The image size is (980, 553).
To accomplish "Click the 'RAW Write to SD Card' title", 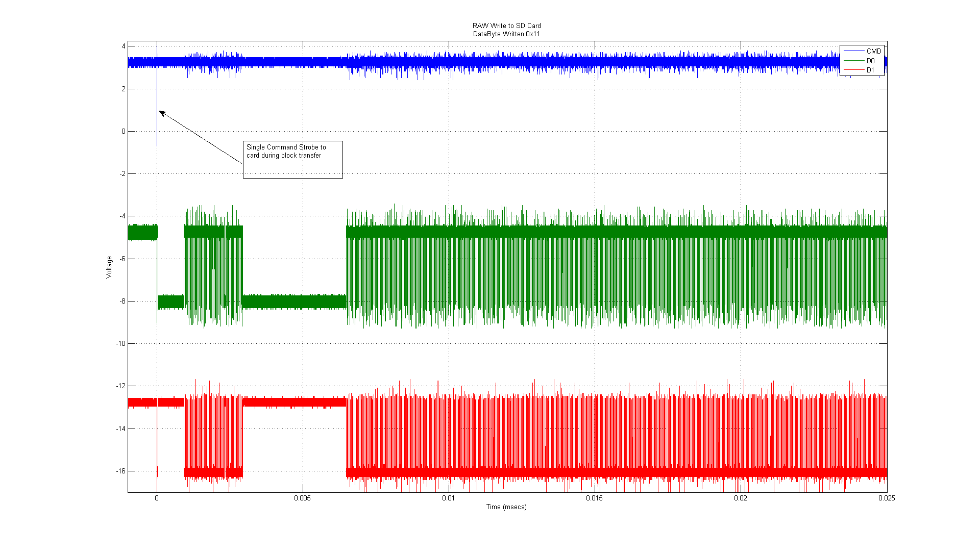I will [x=506, y=26].
